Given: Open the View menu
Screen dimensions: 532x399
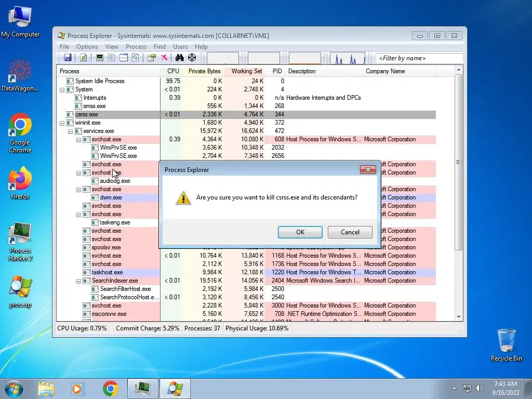Looking at the screenshot, I should tap(112, 46).
